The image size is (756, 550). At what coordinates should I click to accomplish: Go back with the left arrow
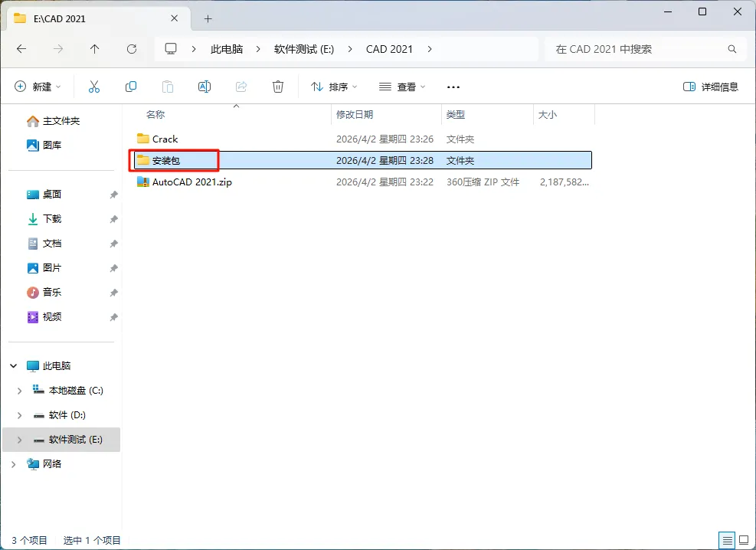click(21, 49)
